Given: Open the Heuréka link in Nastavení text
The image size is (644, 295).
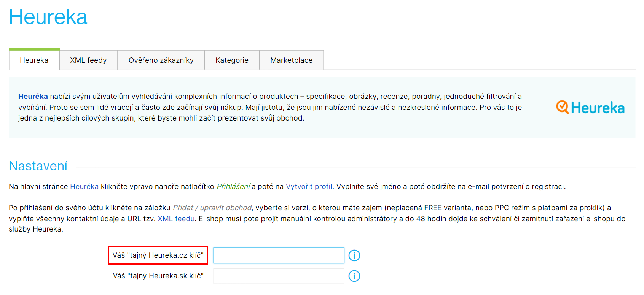Looking at the screenshot, I should point(84,187).
